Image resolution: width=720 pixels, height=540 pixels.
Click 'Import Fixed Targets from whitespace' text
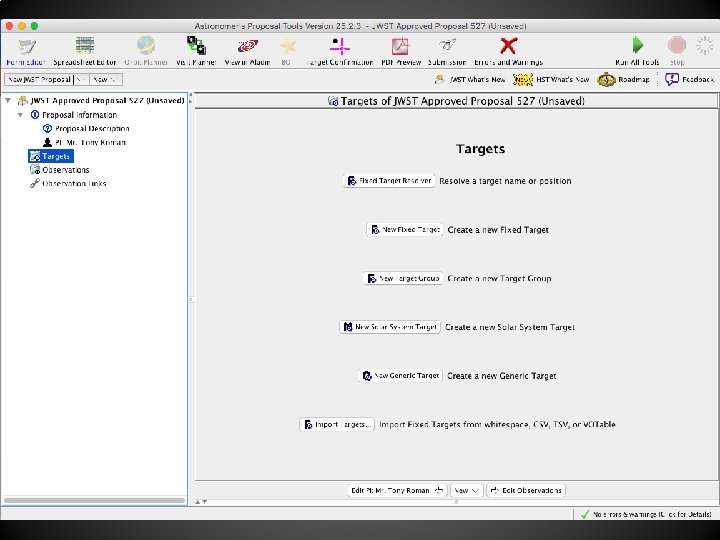click(455, 424)
